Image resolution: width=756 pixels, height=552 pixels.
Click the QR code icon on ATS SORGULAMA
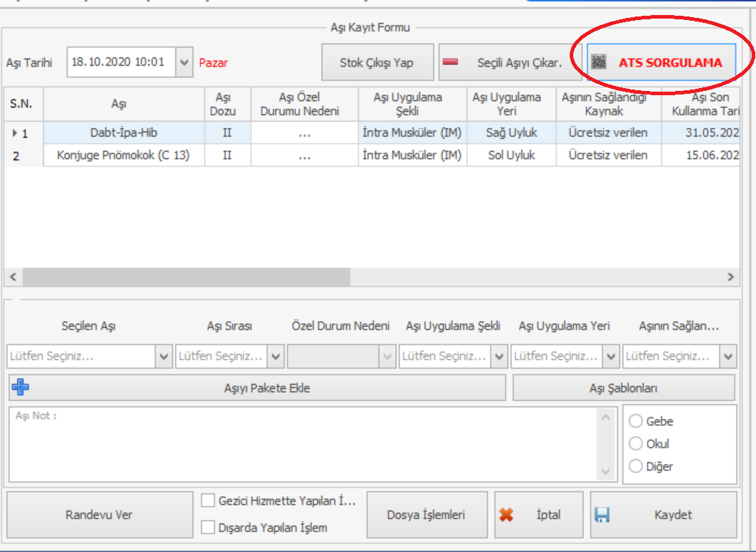pos(599,62)
